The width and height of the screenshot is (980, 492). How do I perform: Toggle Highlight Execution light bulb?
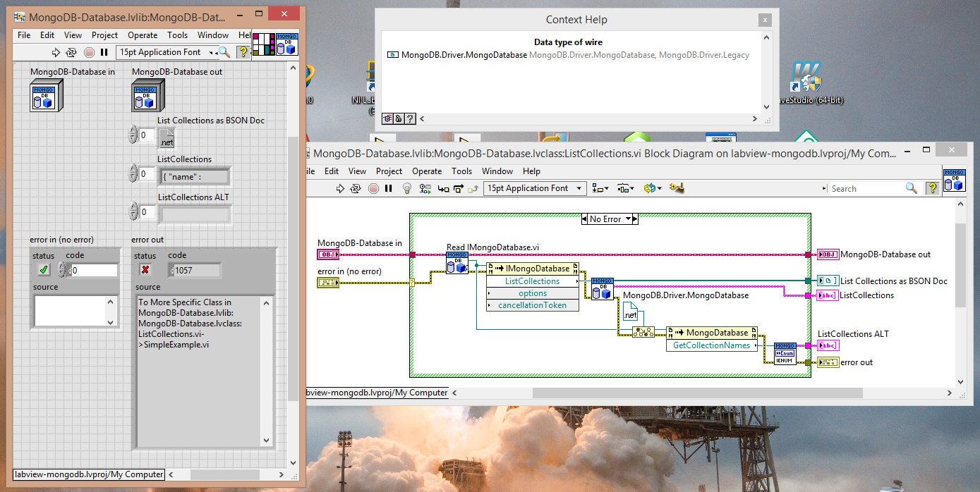pyautogui.click(x=406, y=188)
